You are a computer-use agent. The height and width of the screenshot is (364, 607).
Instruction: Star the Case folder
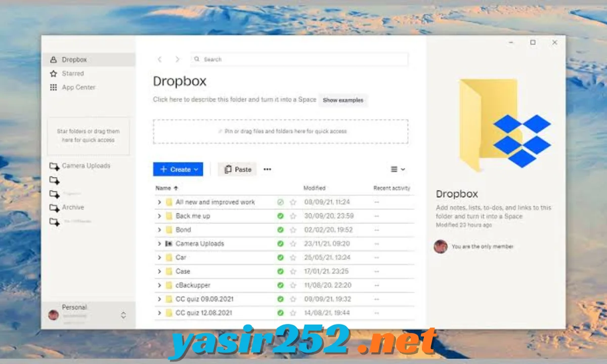pyautogui.click(x=293, y=271)
